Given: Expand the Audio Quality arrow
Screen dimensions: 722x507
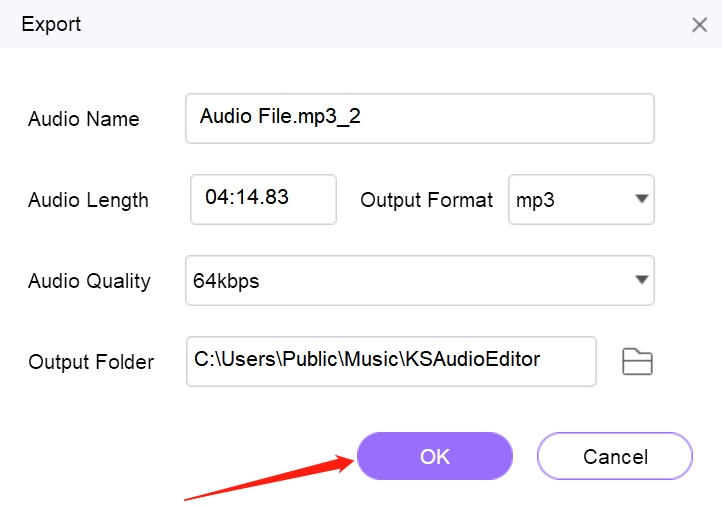Looking at the screenshot, I should pyautogui.click(x=641, y=280).
